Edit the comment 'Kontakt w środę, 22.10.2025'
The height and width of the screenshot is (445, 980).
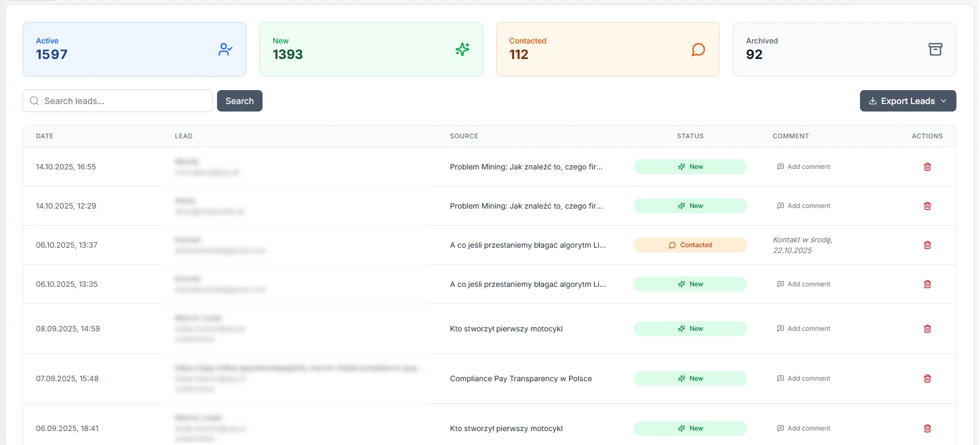802,245
